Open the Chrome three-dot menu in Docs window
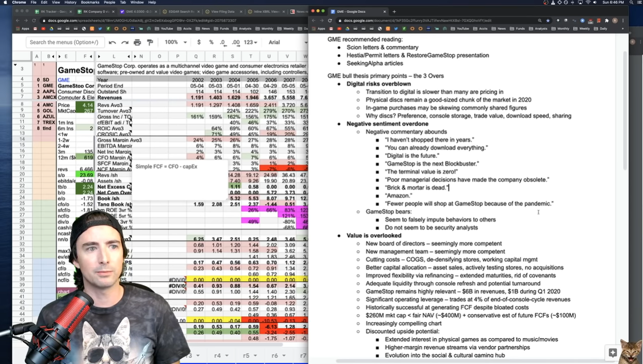643x364 pixels. [623, 21]
